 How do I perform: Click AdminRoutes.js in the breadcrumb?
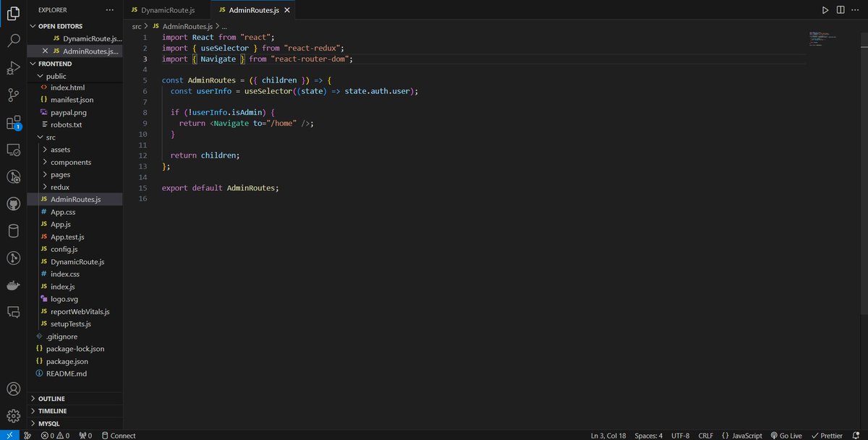tap(182, 26)
